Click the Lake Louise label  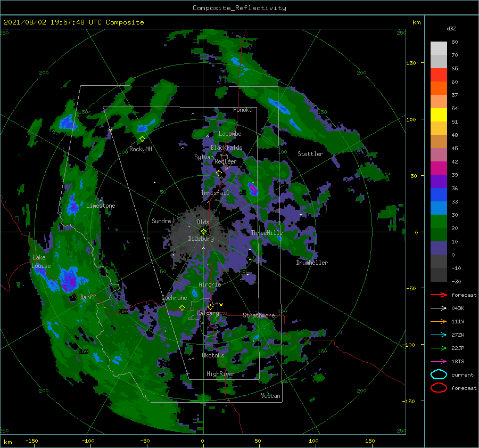[x=41, y=262]
